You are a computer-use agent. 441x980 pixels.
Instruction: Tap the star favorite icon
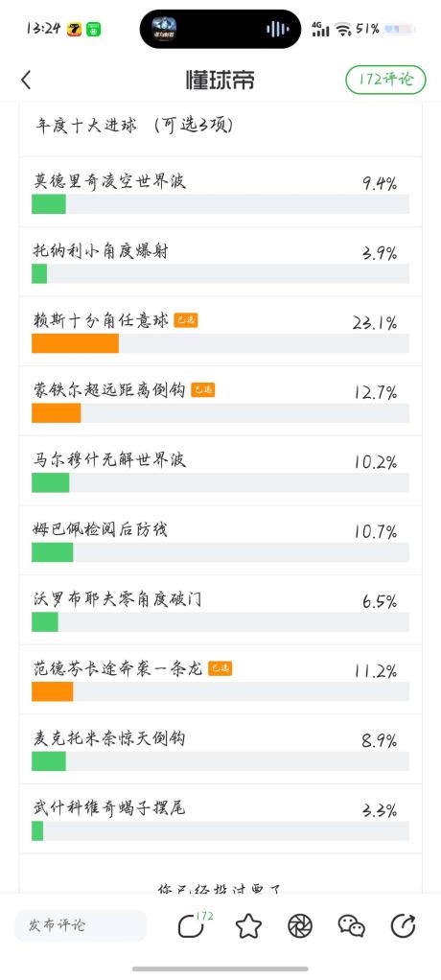coord(248,925)
